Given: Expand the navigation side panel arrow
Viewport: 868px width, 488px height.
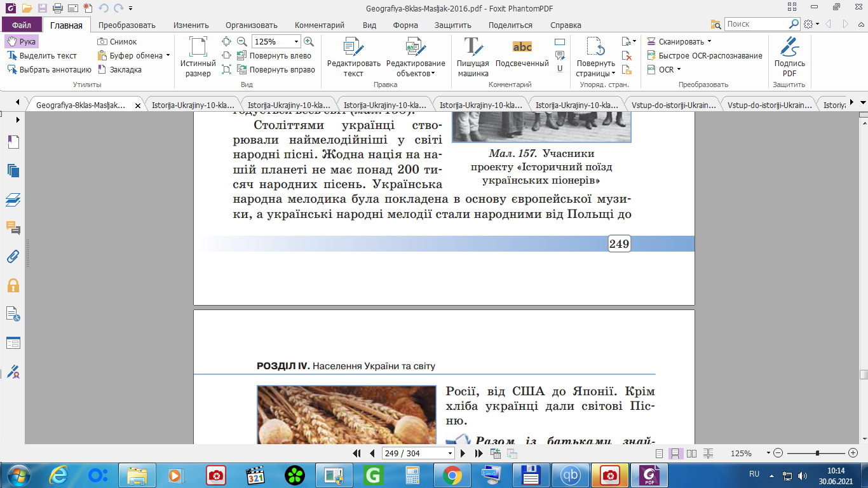Looking at the screenshot, I should 18,119.
